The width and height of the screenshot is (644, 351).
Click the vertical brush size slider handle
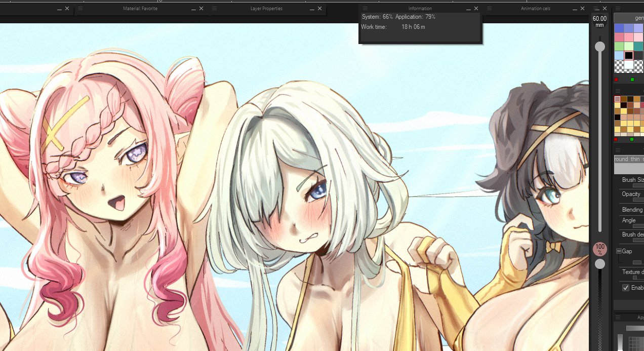point(600,47)
